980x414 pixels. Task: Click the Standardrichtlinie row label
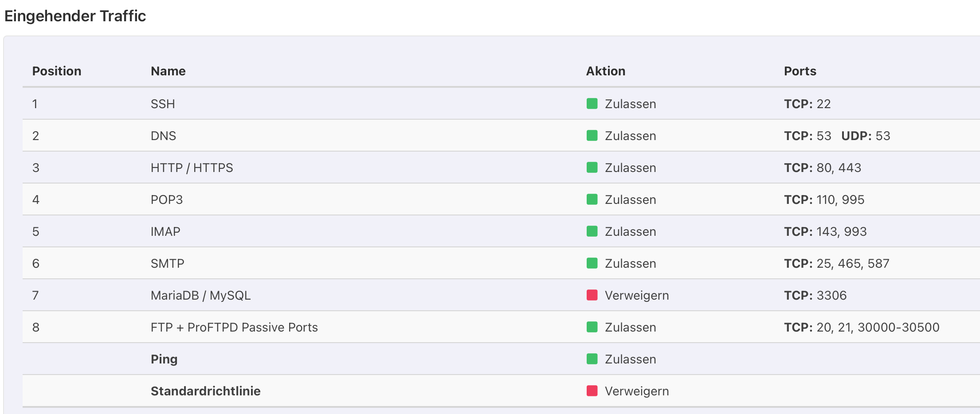point(205,391)
